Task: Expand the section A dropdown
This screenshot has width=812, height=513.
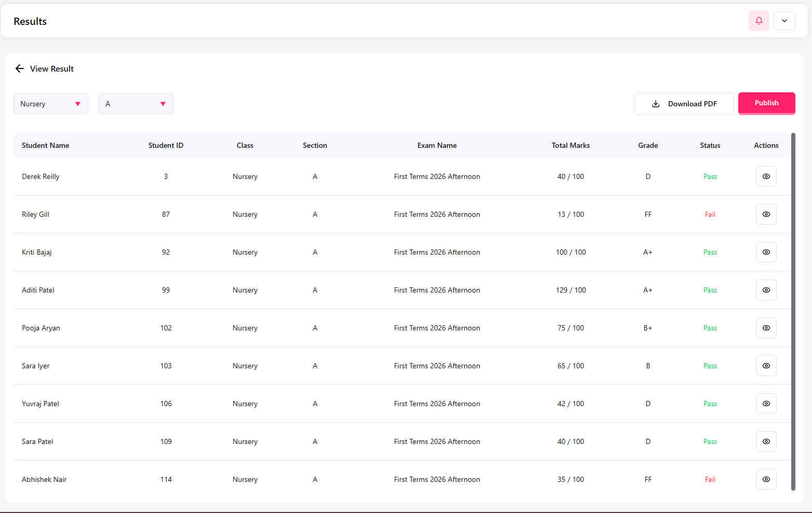Action: [136, 104]
